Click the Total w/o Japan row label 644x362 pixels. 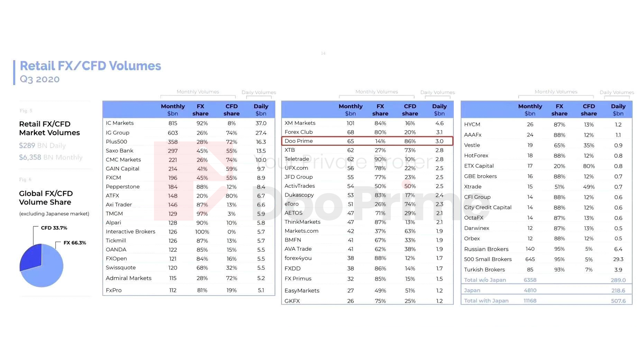485,280
